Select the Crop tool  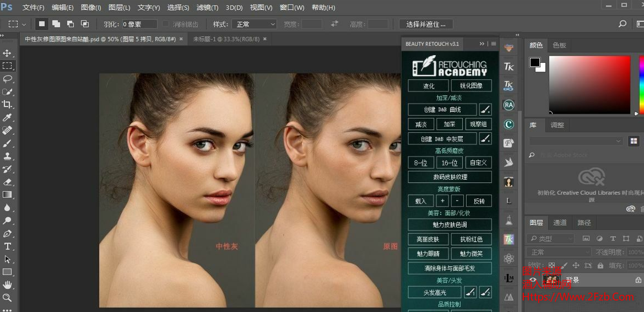pos(7,104)
